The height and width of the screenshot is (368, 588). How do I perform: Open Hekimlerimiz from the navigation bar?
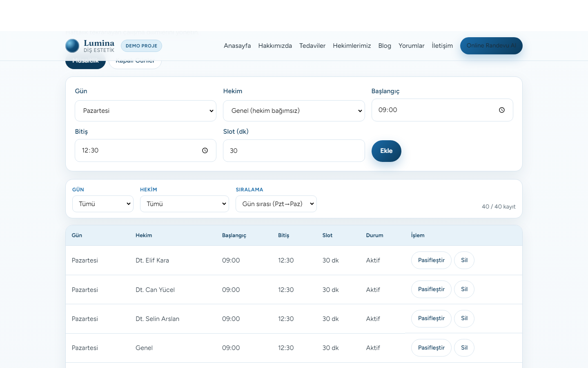[x=352, y=46]
